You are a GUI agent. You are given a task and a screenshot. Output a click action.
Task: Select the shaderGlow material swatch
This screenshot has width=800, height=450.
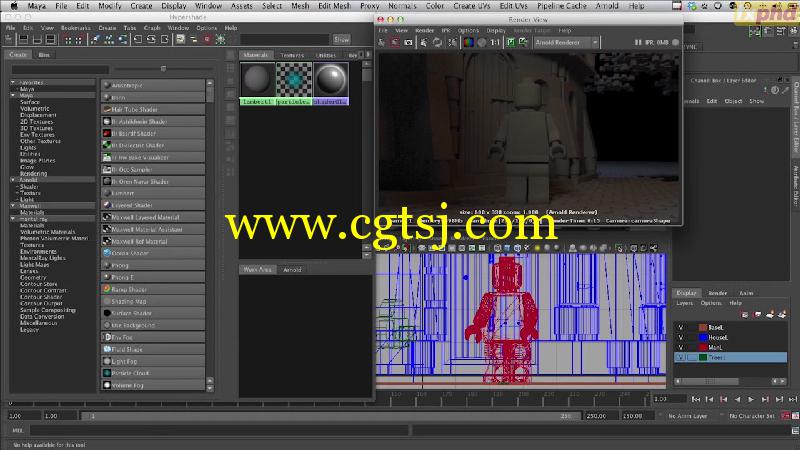point(331,83)
